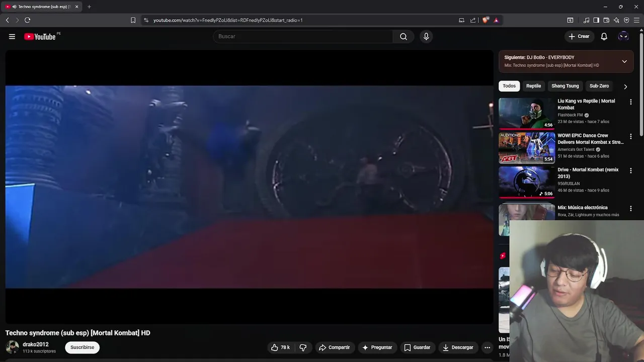Open Drive Mortal Kombat remix thumbnail

(x=527, y=182)
